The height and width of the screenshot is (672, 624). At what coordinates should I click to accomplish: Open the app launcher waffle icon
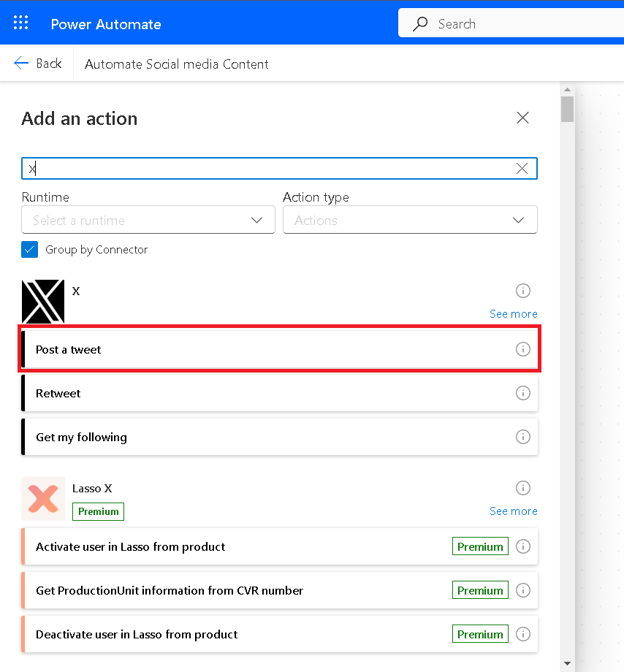point(21,23)
